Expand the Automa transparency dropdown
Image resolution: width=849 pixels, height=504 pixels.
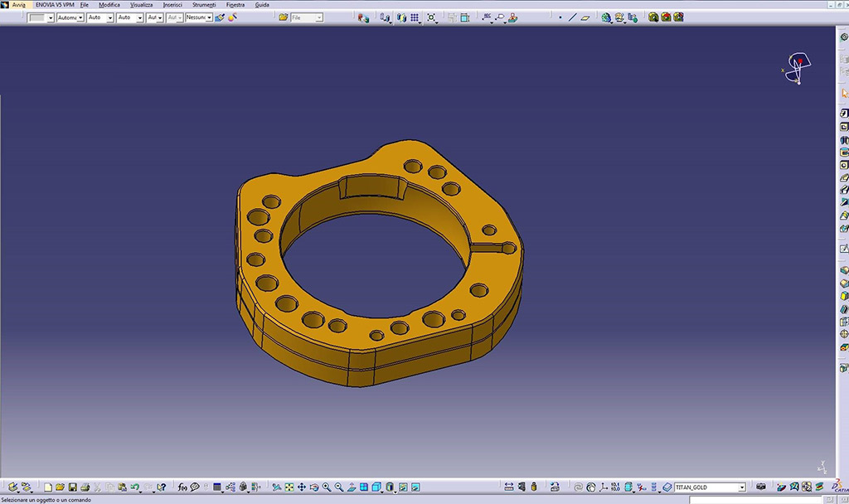pyautogui.click(x=80, y=18)
